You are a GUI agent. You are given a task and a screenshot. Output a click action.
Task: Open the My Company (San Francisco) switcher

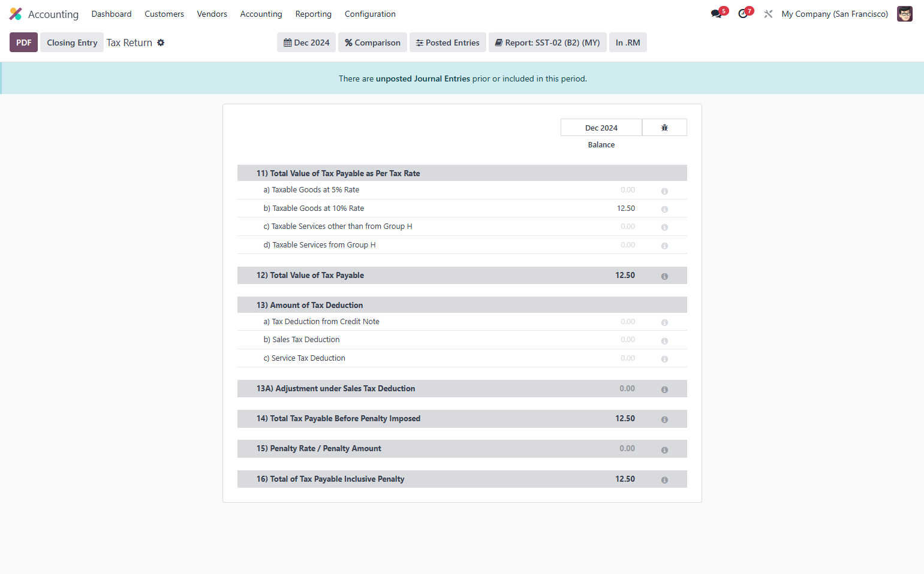coord(835,14)
